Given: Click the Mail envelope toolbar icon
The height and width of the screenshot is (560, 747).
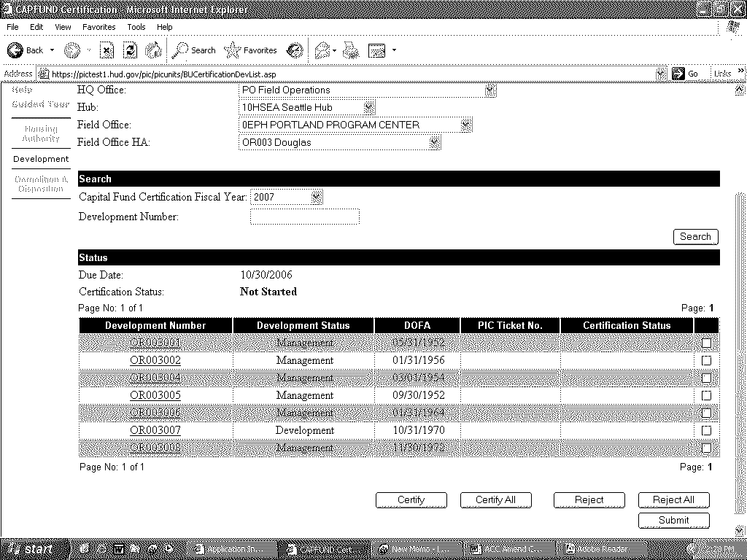Looking at the screenshot, I should [x=322, y=50].
